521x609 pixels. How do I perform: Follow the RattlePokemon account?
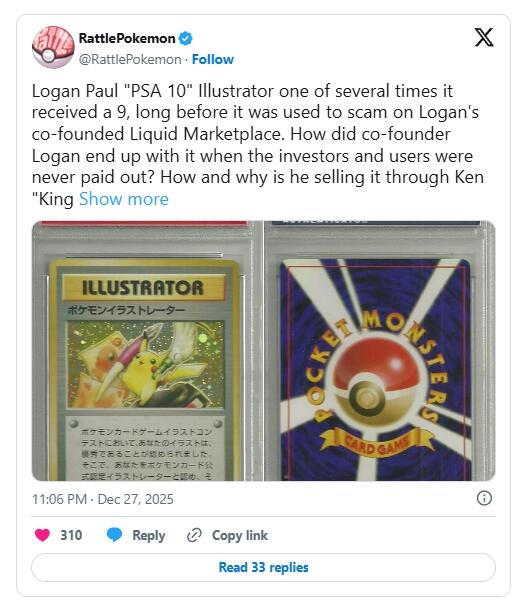213,59
